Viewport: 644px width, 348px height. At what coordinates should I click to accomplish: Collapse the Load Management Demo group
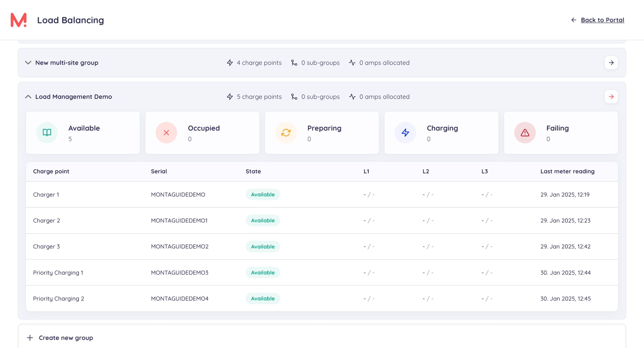coord(28,97)
